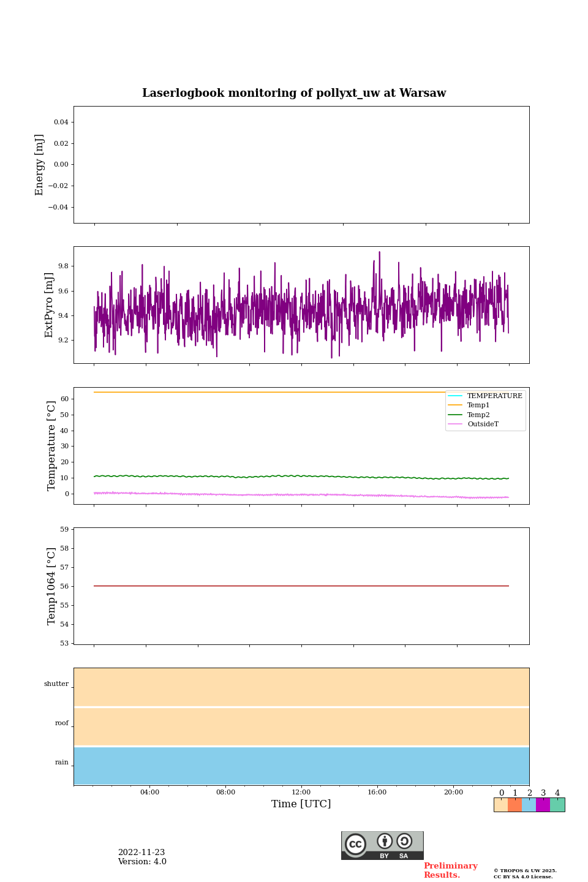
Task: Click the ExtPyro [mJ] axis label
Action: (50, 305)
